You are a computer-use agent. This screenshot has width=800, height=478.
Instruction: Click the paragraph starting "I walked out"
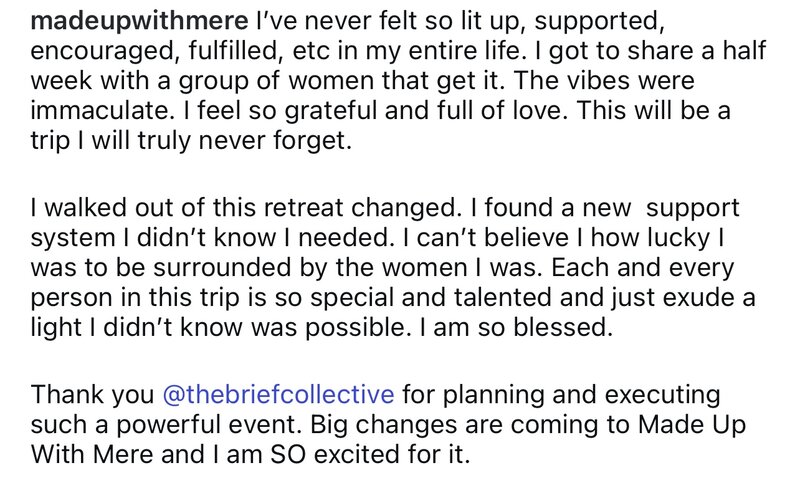coord(393,267)
